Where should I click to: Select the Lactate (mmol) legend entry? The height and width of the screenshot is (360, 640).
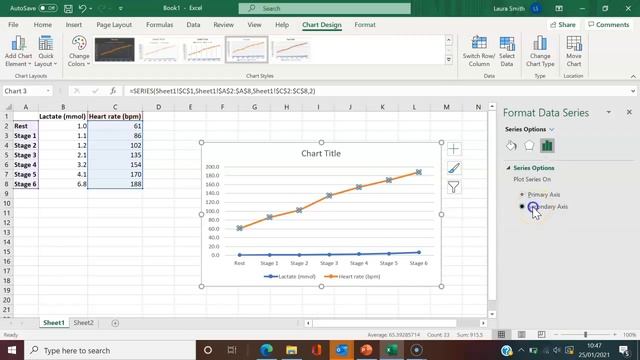[x=290, y=276]
